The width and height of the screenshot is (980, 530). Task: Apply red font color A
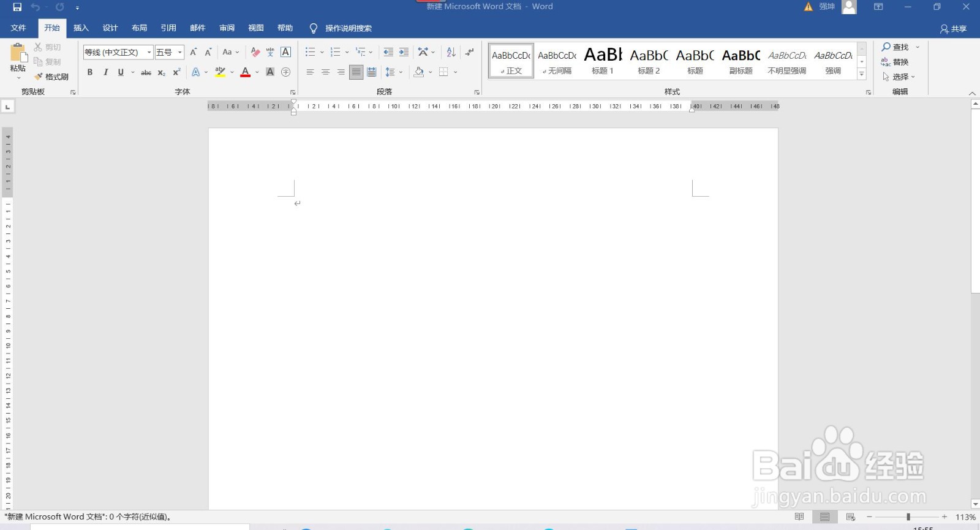tap(245, 72)
